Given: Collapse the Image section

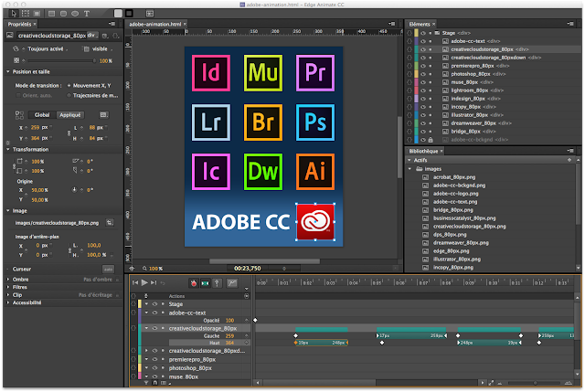Looking at the screenshot, I should (8, 211).
